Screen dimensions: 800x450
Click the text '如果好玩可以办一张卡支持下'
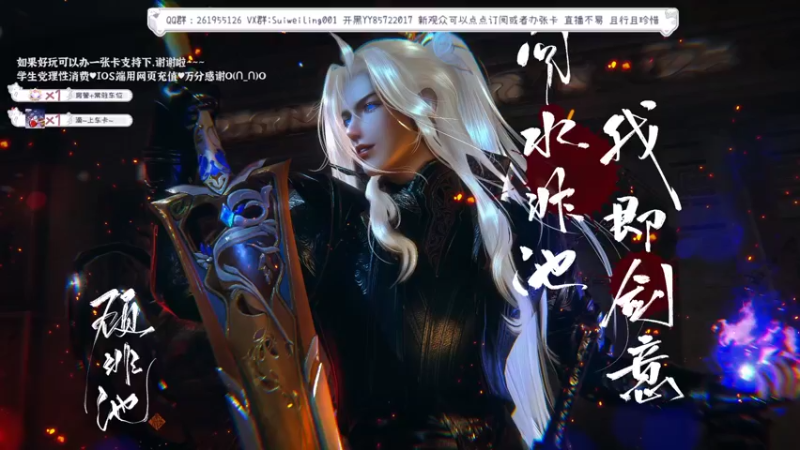(84, 62)
